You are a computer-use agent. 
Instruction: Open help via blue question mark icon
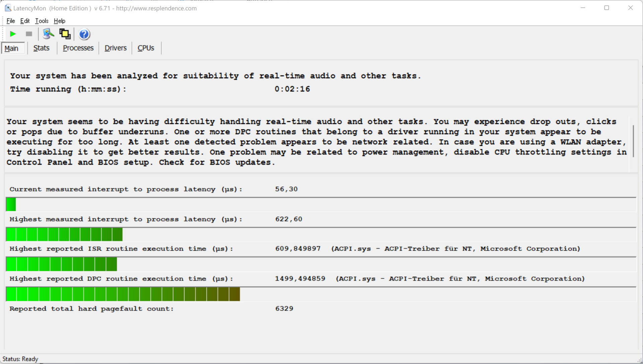pos(84,34)
